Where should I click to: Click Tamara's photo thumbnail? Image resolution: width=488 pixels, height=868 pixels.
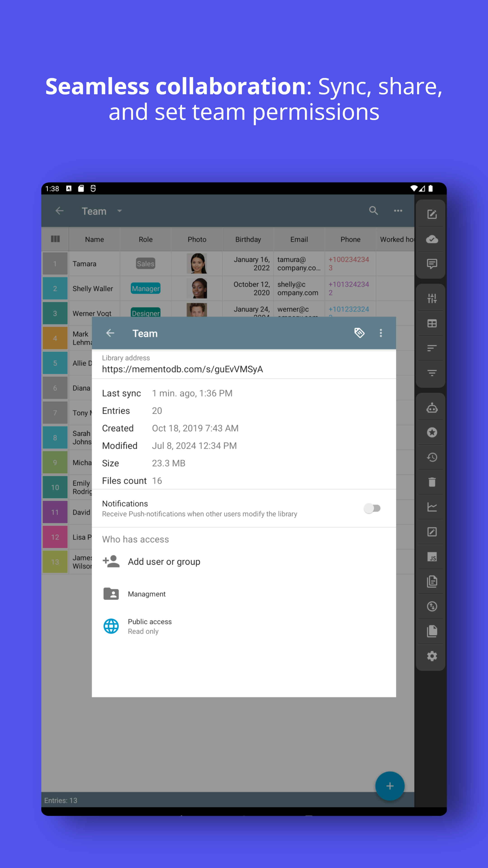coord(197,264)
